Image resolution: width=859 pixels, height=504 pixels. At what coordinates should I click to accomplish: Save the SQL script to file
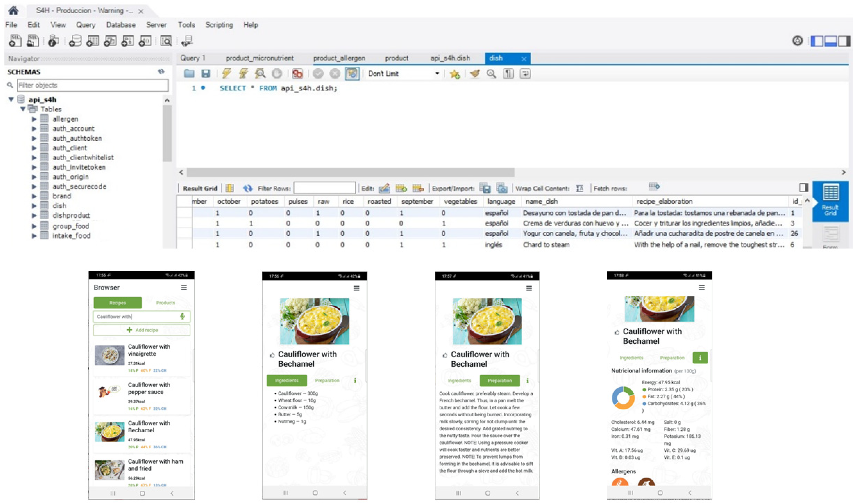coord(206,73)
